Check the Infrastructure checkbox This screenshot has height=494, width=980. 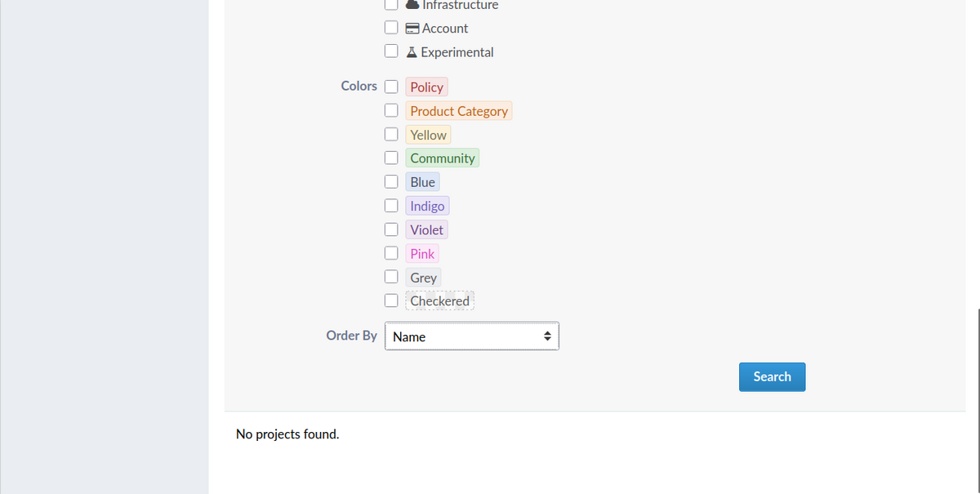(392, 5)
